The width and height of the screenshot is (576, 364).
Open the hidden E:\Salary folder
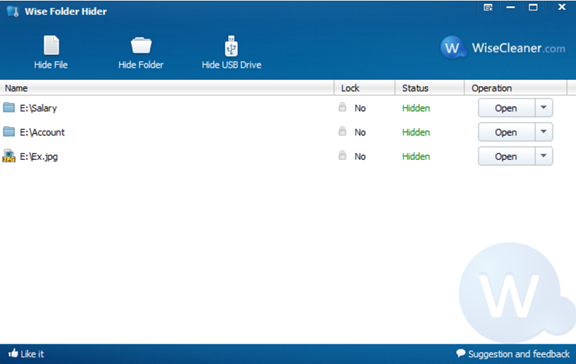506,108
